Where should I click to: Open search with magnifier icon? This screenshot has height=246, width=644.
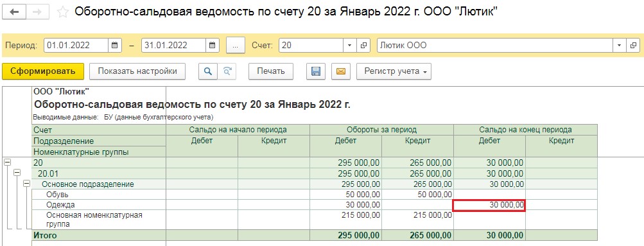[x=208, y=71]
